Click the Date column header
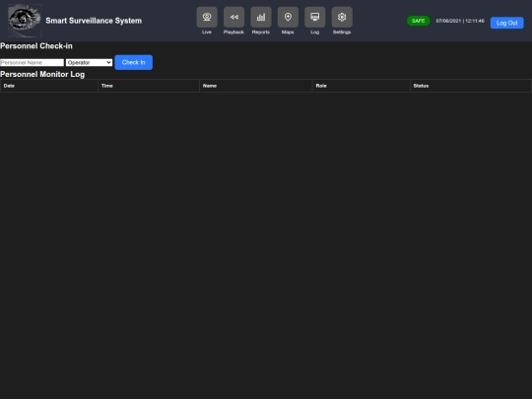532x399 pixels. pos(49,86)
